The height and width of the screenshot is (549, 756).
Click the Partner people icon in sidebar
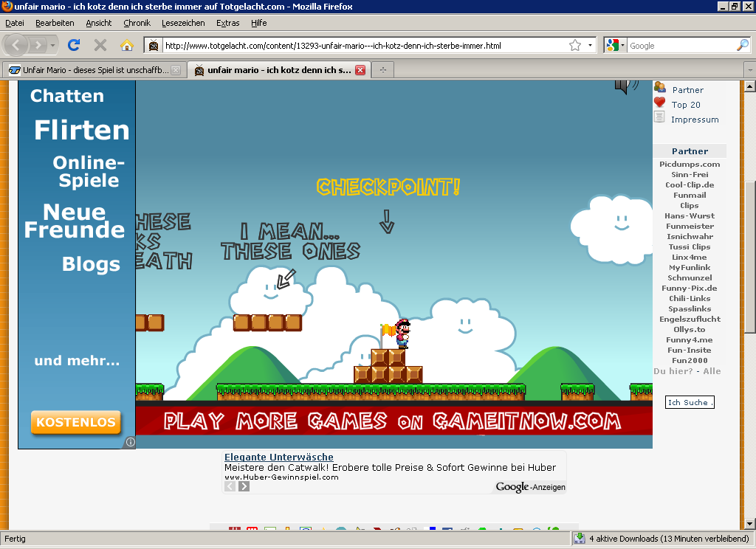point(659,87)
